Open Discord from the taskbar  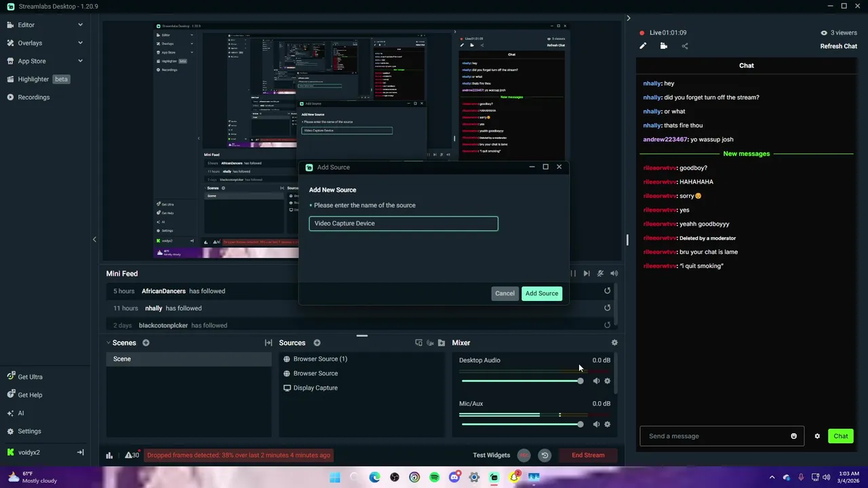[454, 477]
